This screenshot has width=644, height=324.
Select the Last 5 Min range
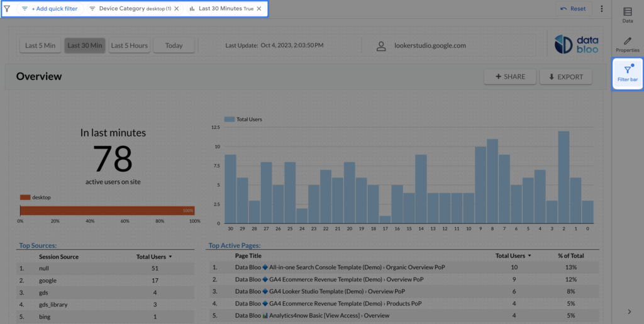pyautogui.click(x=40, y=45)
